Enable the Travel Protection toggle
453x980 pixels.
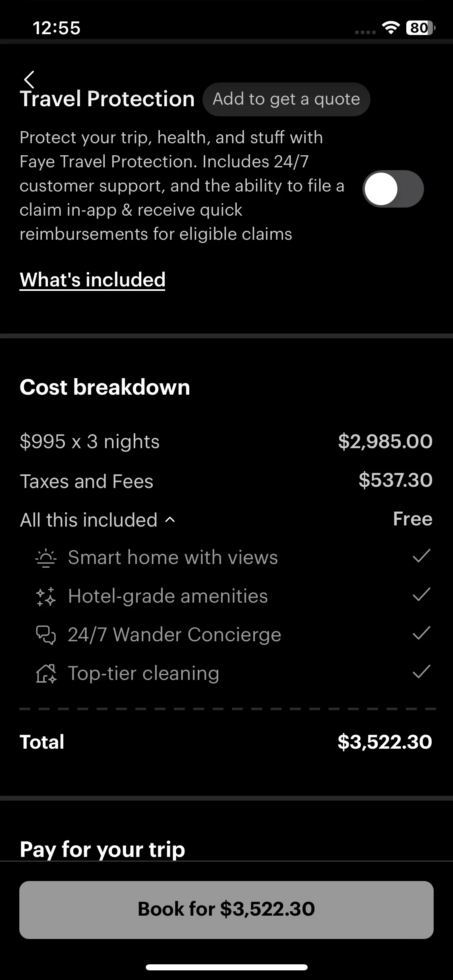click(393, 189)
